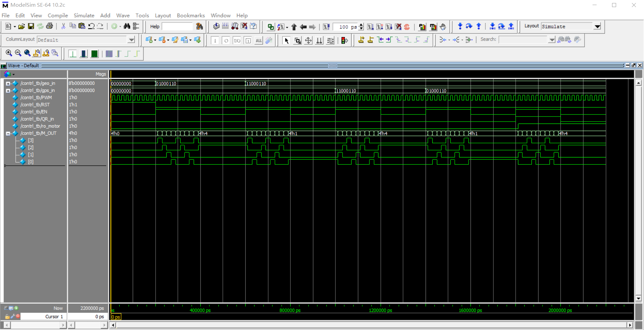
Task: Collapse the /contrl_tb/M_OUT bus
Action: (8, 133)
